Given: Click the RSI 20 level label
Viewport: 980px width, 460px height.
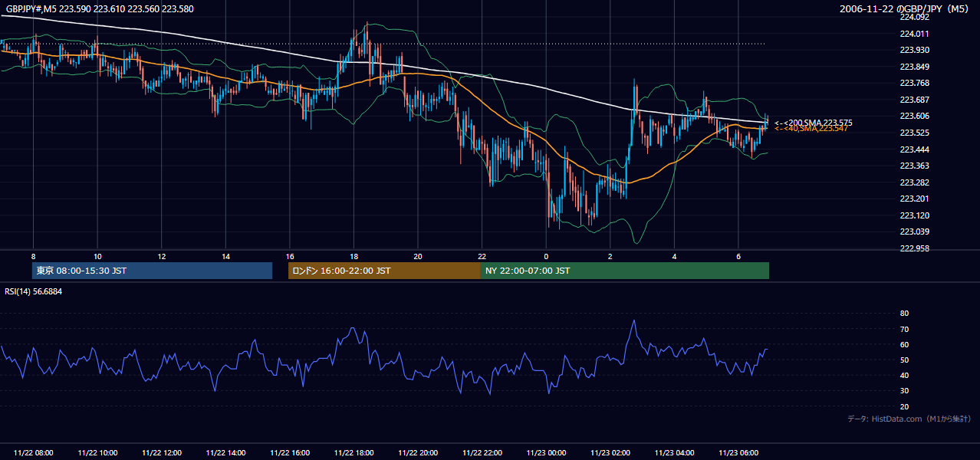Looking at the screenshot, I should point(904,406).
